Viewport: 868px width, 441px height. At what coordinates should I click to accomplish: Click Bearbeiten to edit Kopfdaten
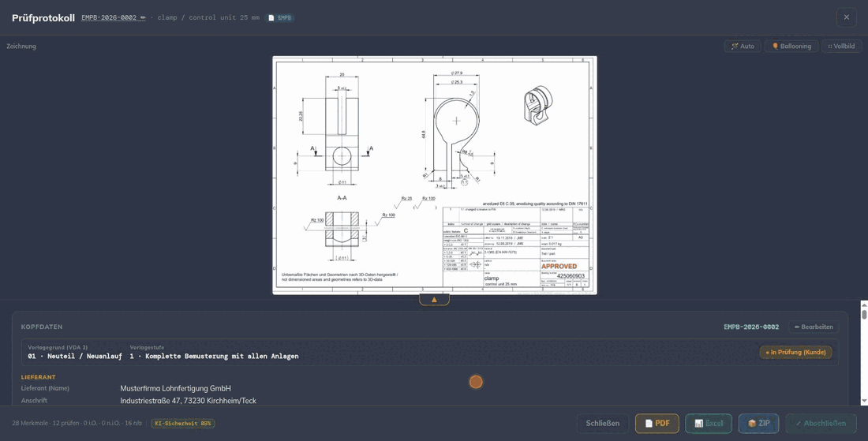pos(814,327)
